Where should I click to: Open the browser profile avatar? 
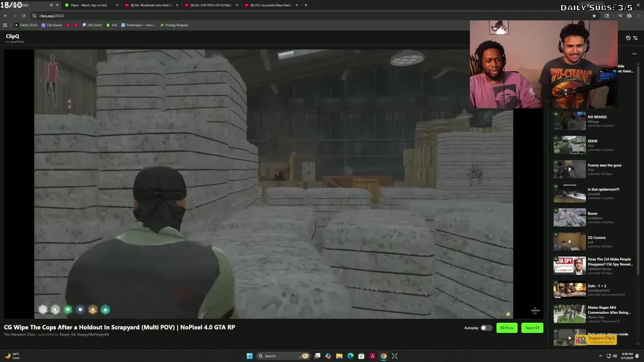629,16
